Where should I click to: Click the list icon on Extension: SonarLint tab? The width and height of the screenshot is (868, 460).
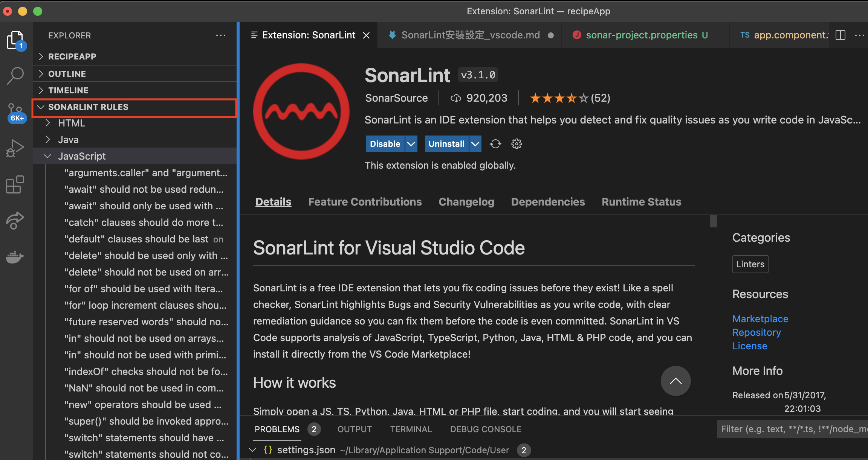coord(254,35)
